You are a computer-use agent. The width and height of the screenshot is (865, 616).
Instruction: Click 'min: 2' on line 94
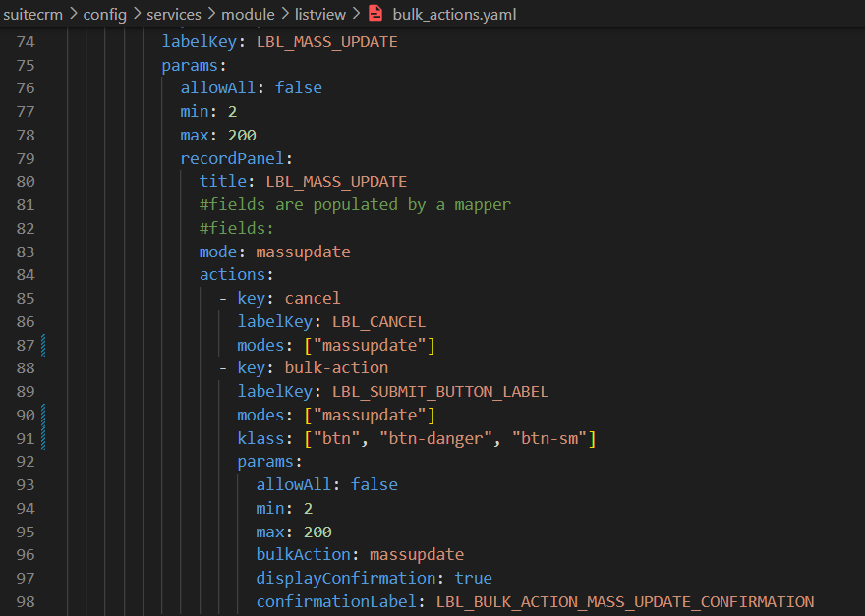[284, 509]
